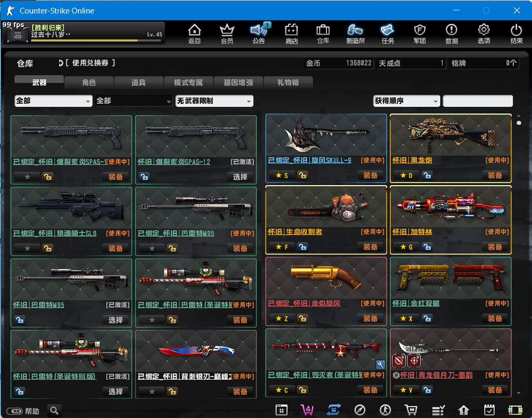This screenshot has height=418, width=532.
Task: Click 装备 on the 黑龙炮 card
Action: pos(495,175)
